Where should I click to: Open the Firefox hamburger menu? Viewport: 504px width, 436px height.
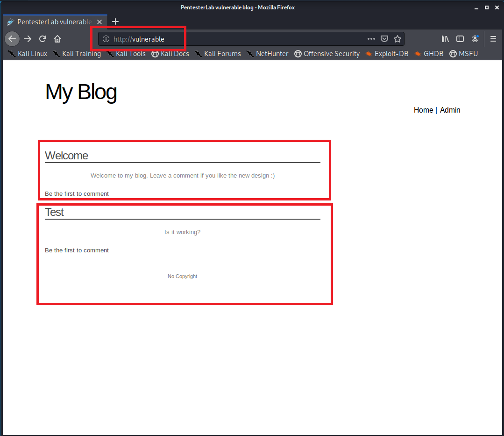click(493, 39)
